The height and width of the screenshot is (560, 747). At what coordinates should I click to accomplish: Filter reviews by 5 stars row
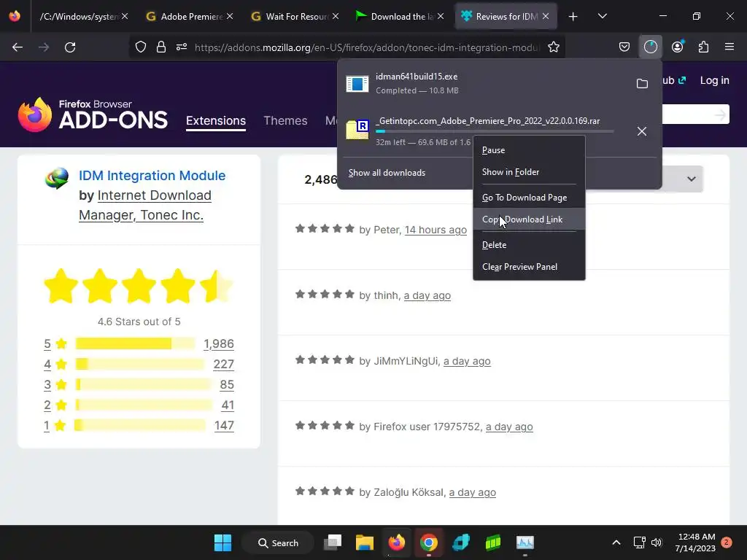point(139,344)
